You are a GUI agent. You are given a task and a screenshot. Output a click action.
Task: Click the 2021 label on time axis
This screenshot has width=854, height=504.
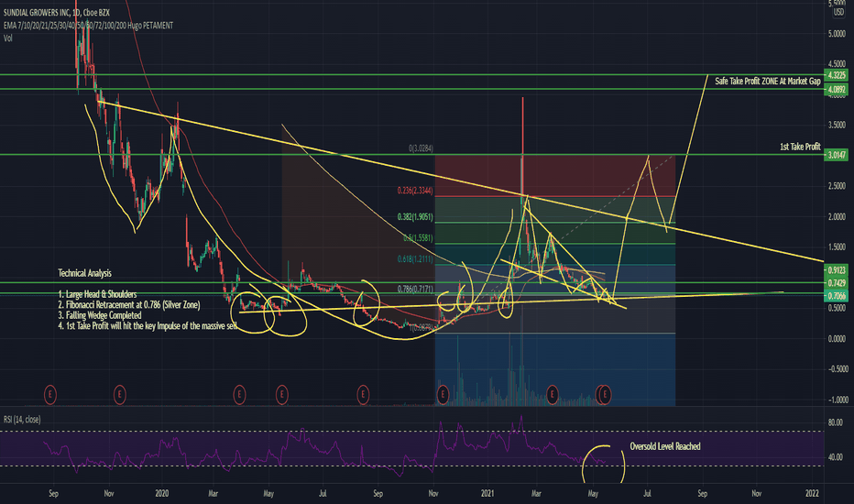click(x=487, y=494)
